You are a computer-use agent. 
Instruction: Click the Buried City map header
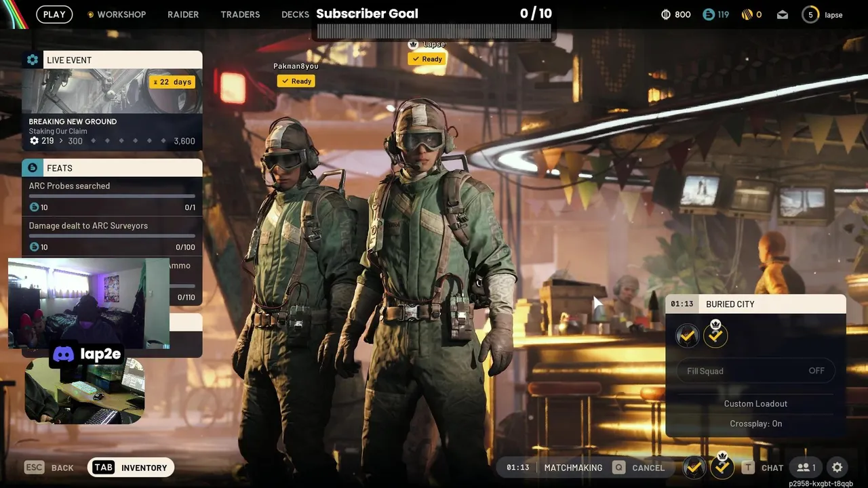coord(755,304)
